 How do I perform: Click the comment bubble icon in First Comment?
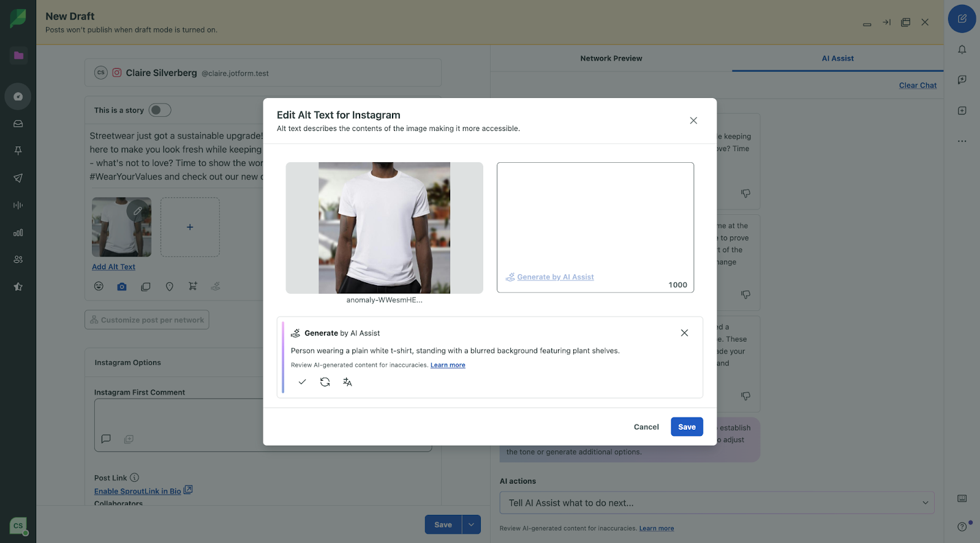(x=106, y=439)
